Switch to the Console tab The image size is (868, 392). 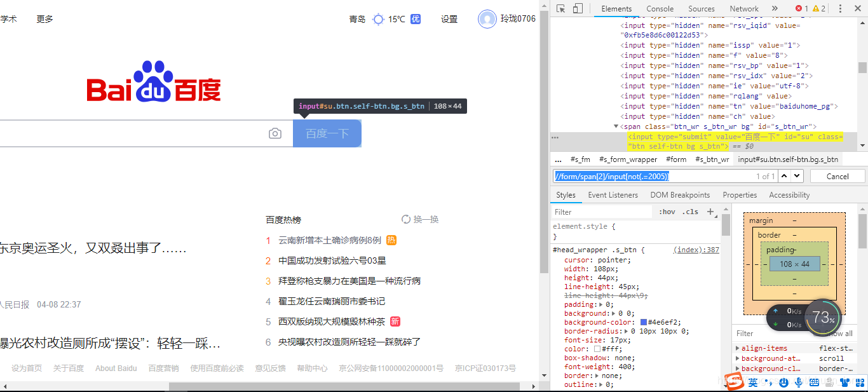(x=660, y=8)
